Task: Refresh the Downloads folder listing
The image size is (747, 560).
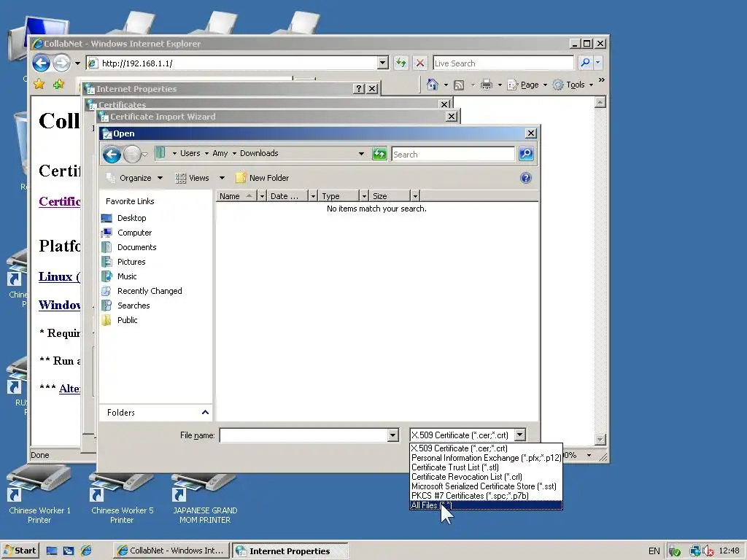Action: tap(379, 154)
